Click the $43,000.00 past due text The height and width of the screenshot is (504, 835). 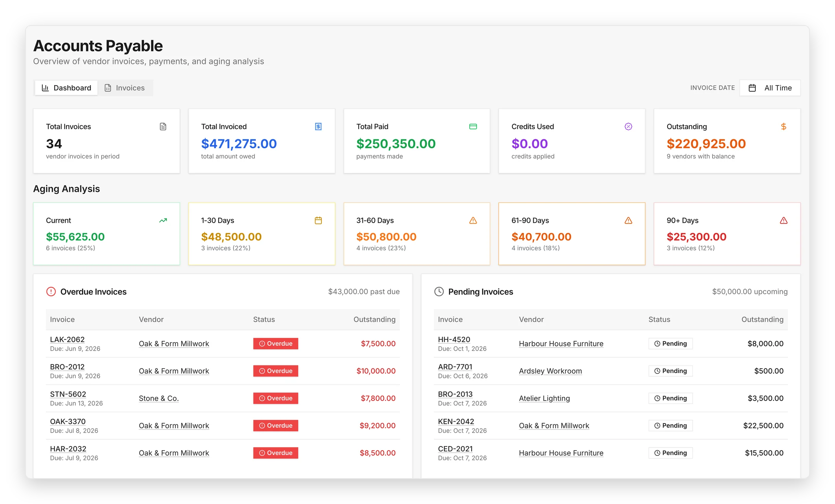pos(364,291)
